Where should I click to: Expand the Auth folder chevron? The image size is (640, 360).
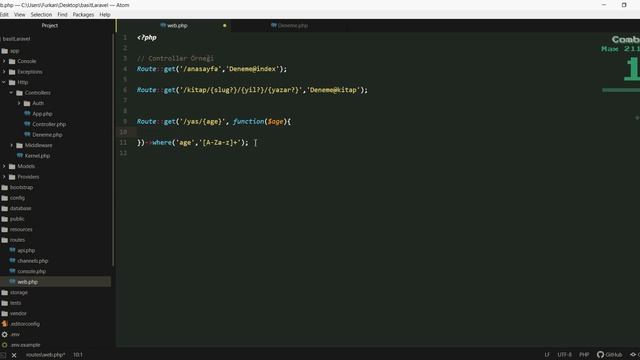(x=19, y=103)
